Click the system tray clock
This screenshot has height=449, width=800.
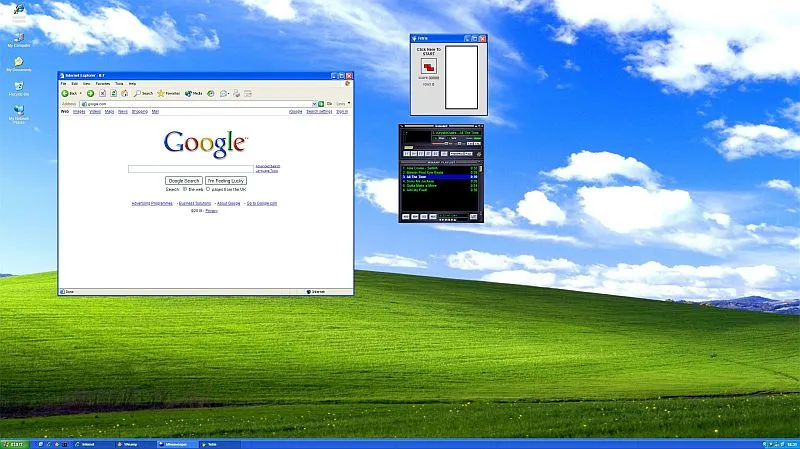[x=792, y=444]
